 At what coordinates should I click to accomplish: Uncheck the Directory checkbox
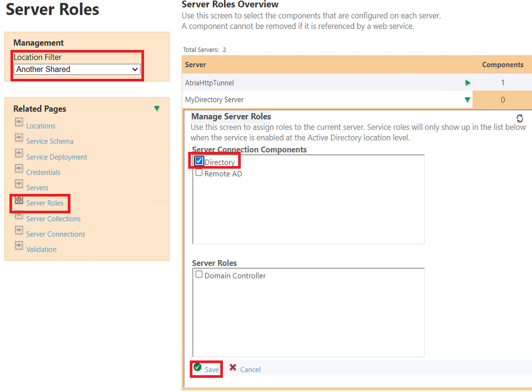[x=199, y=161]
